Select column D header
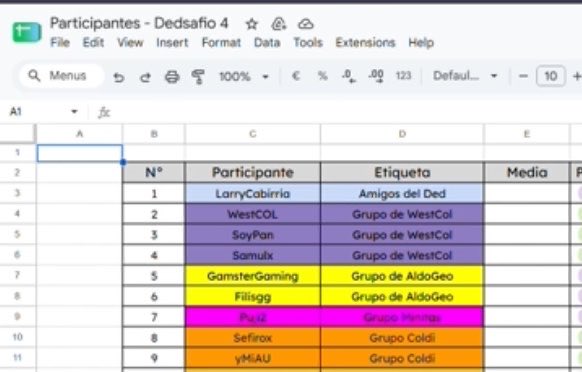This screenshot has width=582, height=372. 402,134
